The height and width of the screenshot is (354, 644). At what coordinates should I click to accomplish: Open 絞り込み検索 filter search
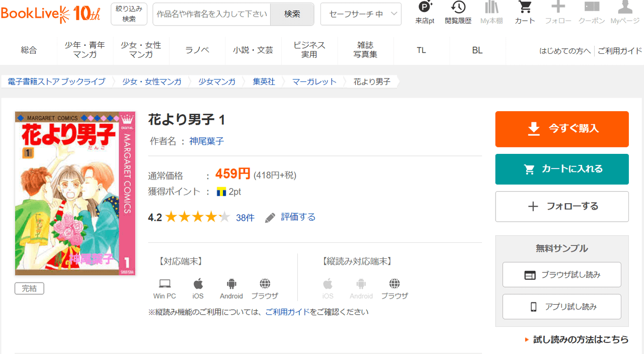[129, 14]
